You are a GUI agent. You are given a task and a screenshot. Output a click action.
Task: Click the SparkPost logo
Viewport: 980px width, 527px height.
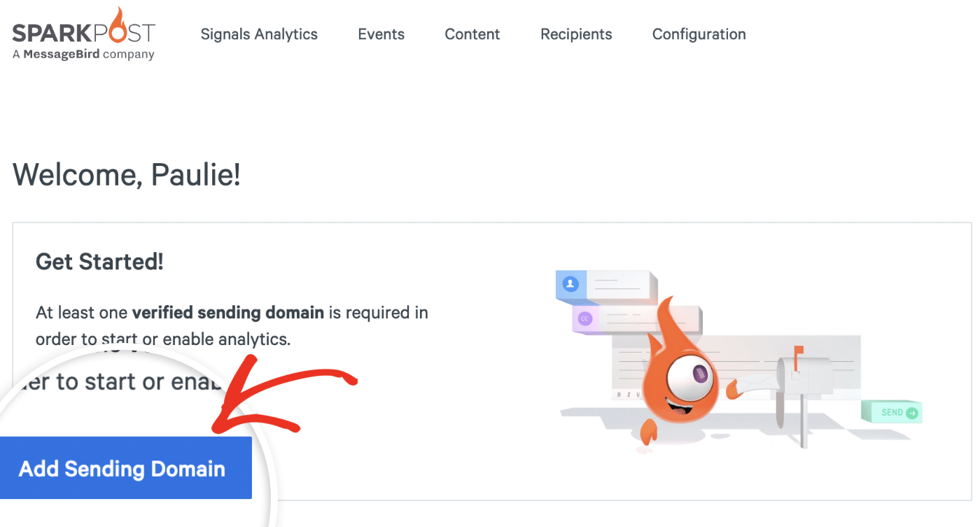tap(84, 33)
